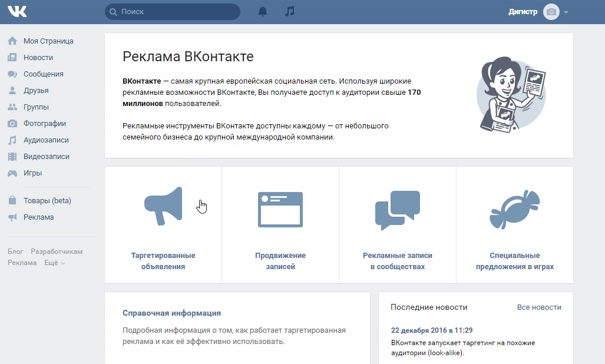Click the Продвижение записей post icon

click(x=280, y=207)
